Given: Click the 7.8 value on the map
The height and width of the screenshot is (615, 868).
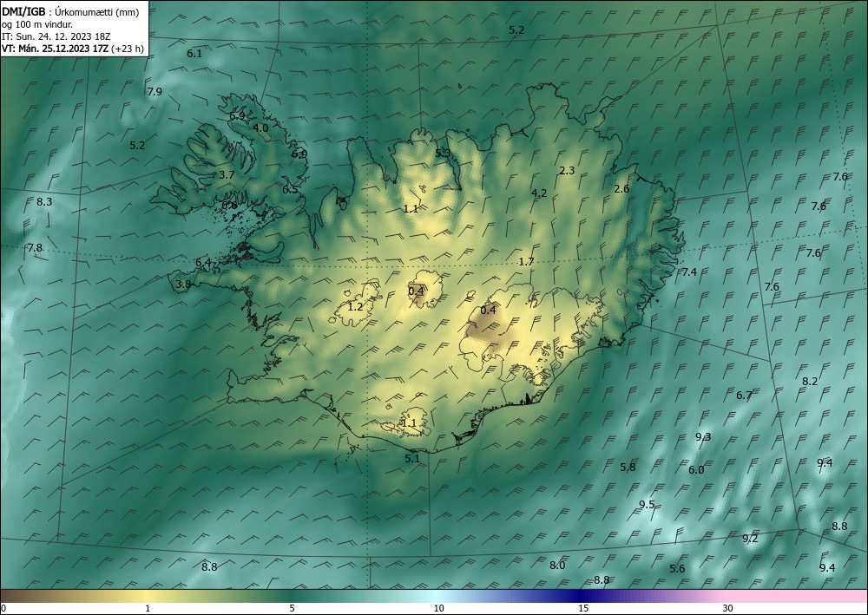Looking at the screenshot, I should (x=35, y=247).
